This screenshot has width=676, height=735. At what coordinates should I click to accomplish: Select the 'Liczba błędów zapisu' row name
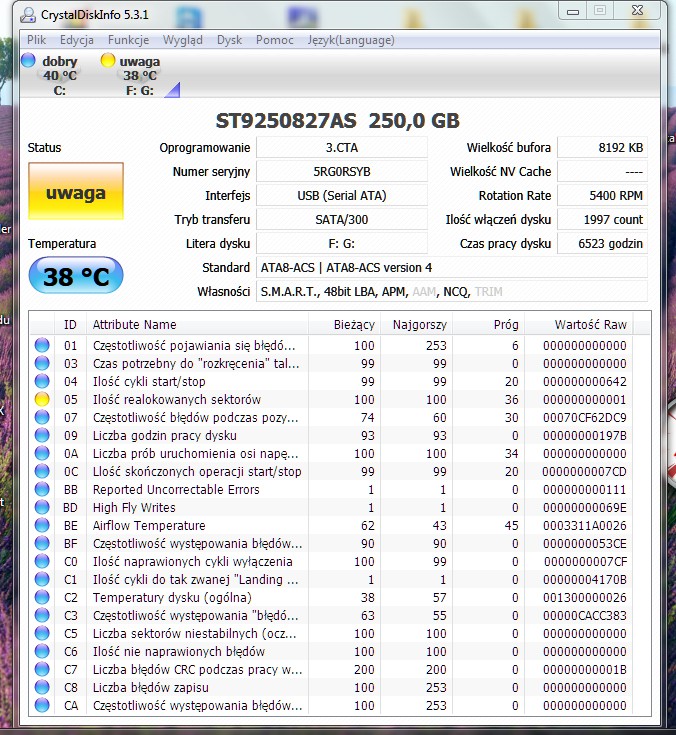pos(150,687)
